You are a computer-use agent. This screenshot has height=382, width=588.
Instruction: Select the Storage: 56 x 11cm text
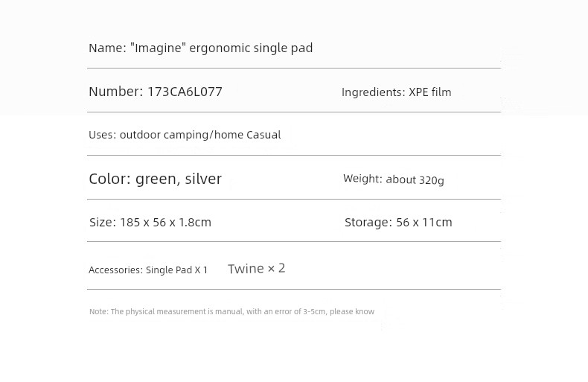pos(398,222)
